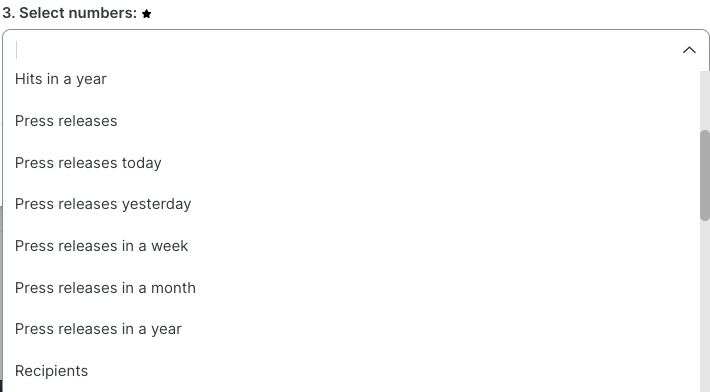Image resolution: width=710 pixels, height=392 pixels.
Task: Choose Press releases in a week
Action: click(351, 246)
